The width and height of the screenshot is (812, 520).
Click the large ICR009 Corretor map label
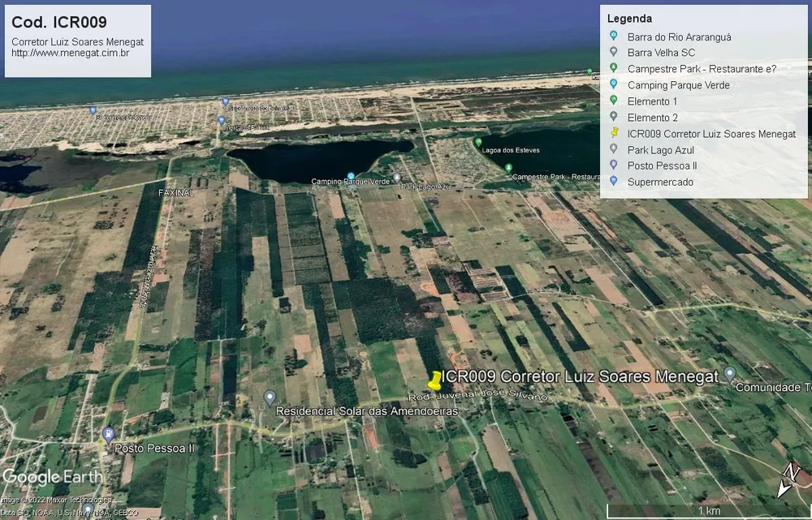[x=580, y=376]
